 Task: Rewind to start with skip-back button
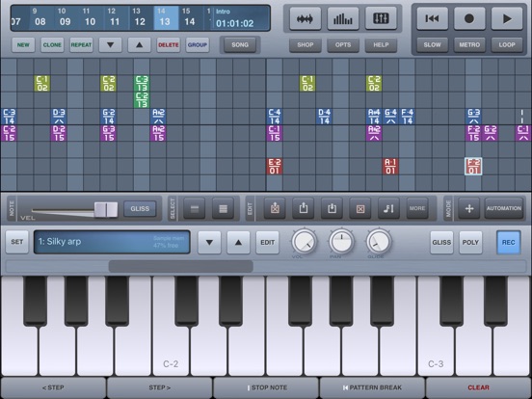[432, 19]
